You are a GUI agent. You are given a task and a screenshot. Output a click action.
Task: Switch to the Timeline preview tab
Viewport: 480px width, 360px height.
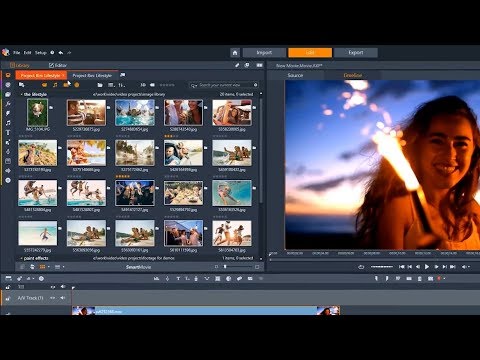pyautogui.click(x=353, y=75)
